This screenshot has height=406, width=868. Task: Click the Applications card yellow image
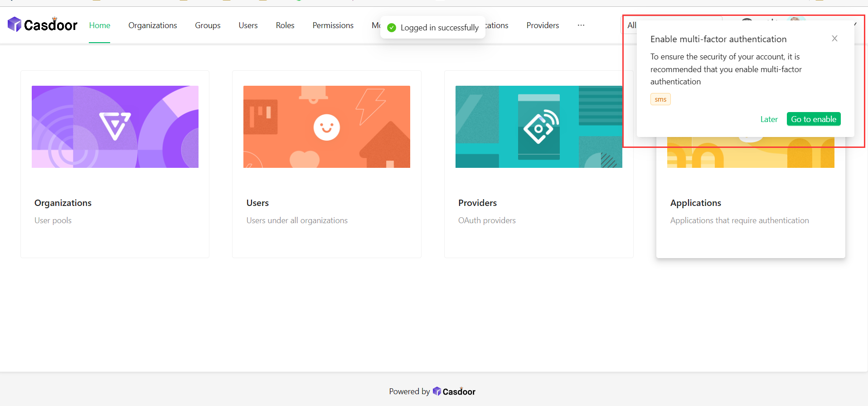tap(750, 154)
